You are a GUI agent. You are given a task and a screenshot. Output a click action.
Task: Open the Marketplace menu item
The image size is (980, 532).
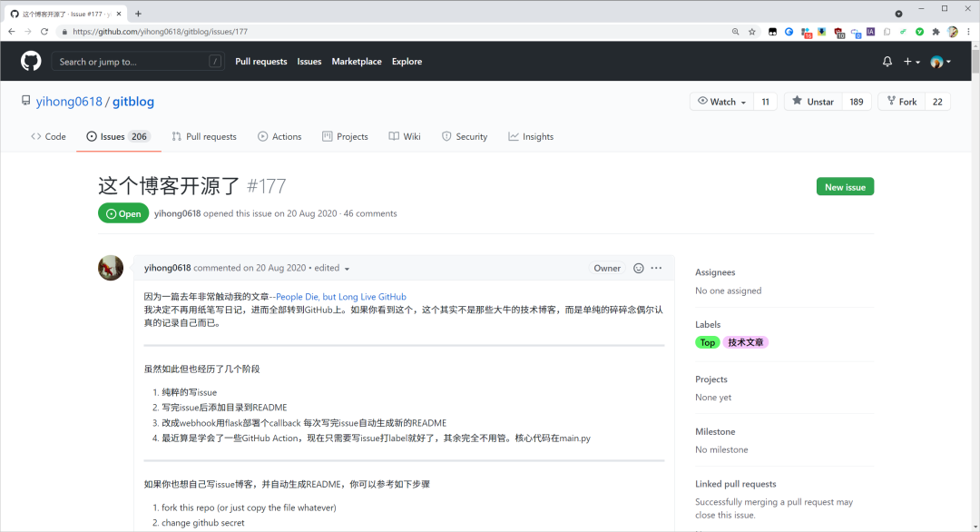(x=357, y=61)
